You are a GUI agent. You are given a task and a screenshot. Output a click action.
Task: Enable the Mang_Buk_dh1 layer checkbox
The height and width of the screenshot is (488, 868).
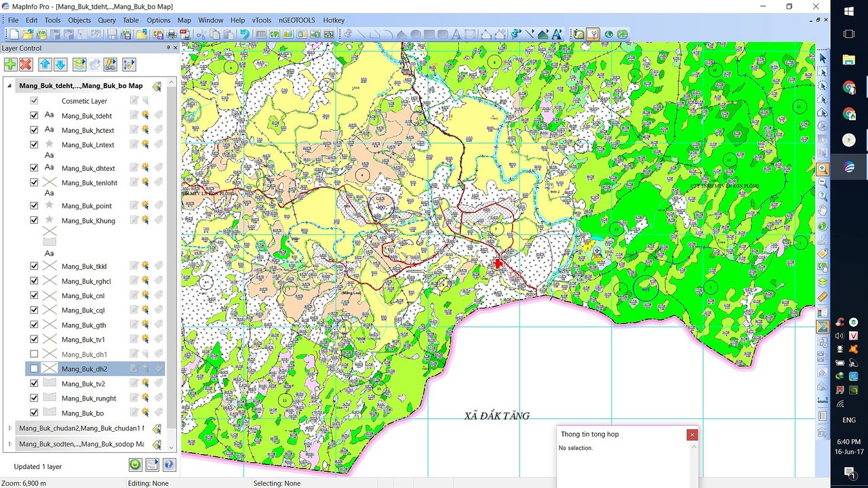click(34, 354)
